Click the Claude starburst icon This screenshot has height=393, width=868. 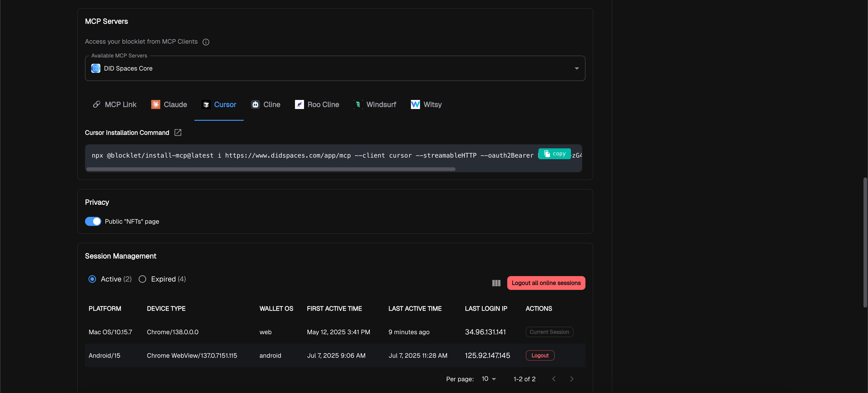(x=156, y=104)
